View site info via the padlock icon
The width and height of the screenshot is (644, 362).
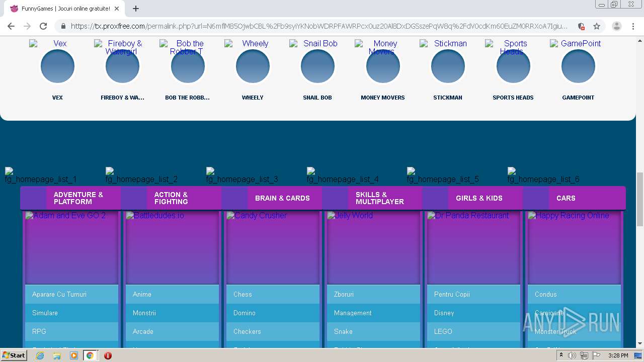click(63, 26)
